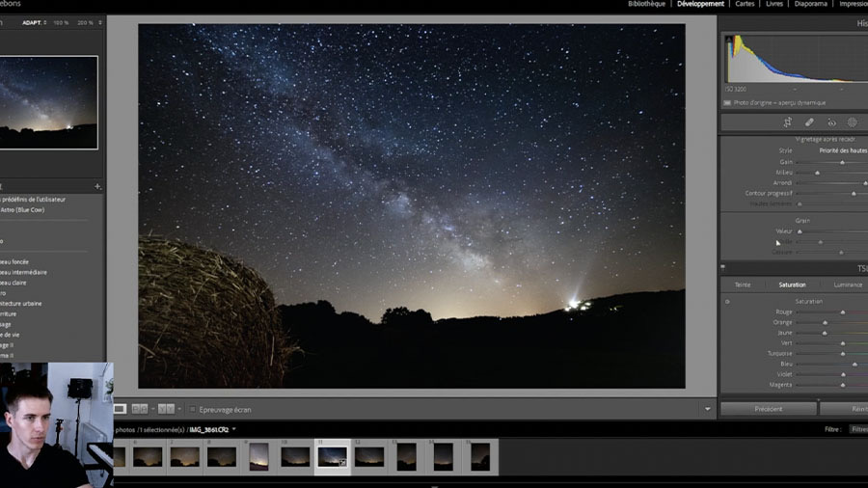Adjust the Rouge saturation slider
This screenshot has width=868, height=488.
843,312
